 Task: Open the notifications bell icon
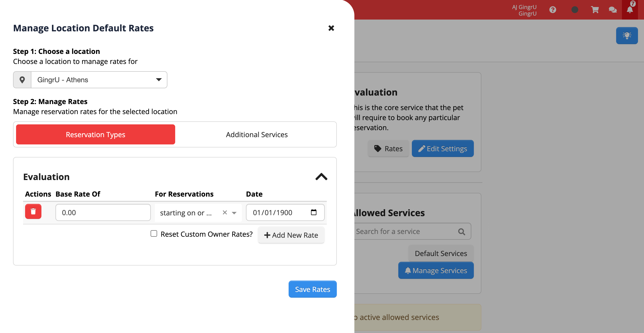tap(630, 10)
